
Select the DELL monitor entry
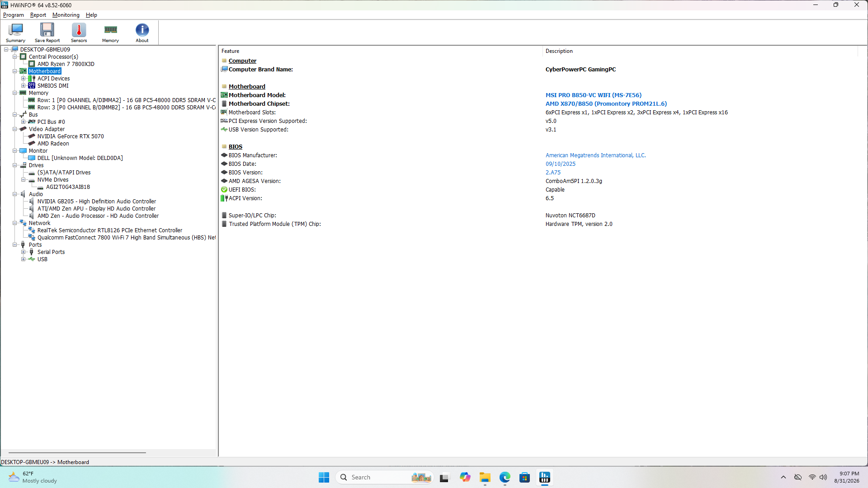pos(80,158)
